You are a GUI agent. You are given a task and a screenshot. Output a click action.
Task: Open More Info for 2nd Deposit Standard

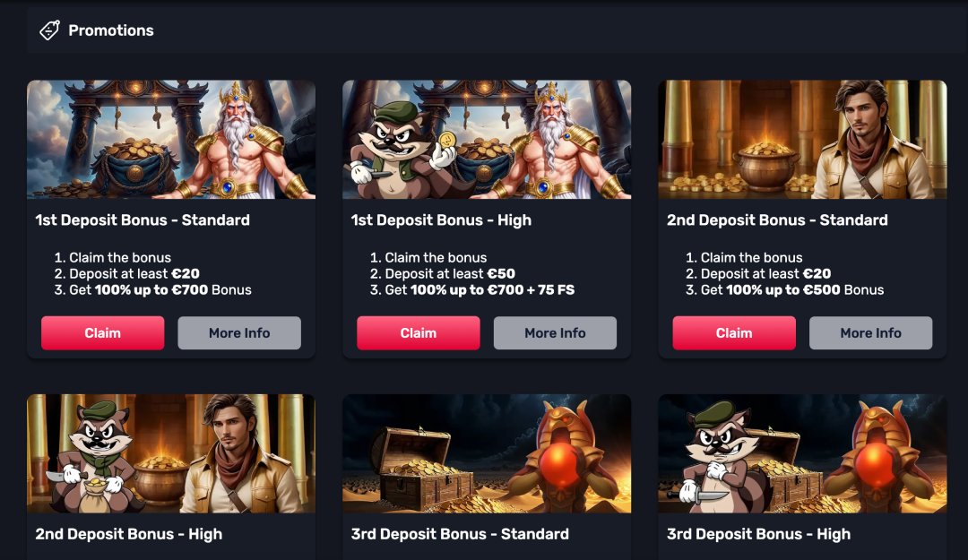(x=870, y=332)
